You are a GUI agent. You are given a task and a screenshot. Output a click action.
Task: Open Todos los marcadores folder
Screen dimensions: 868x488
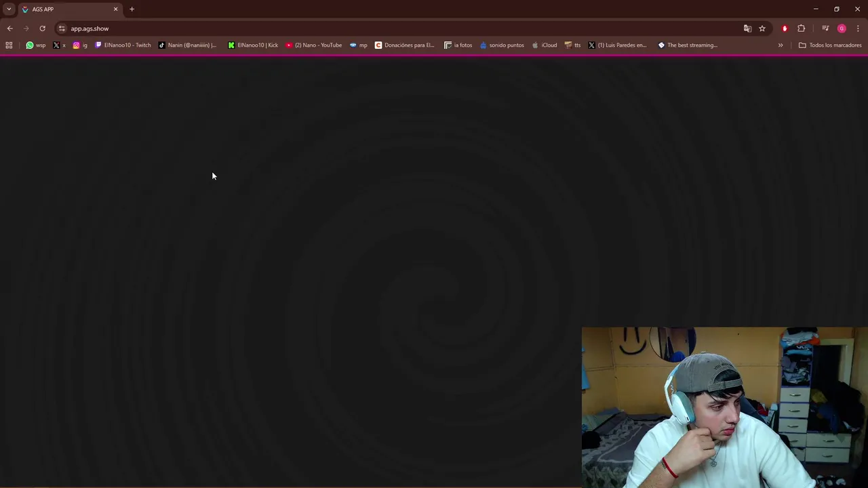[x=830, y=45]
